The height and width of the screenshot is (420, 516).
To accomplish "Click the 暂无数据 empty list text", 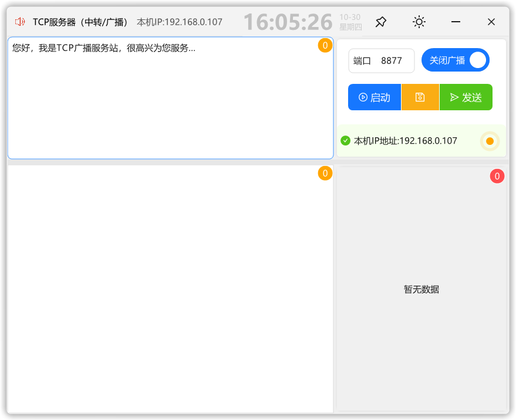I will (x=421, y=289).
